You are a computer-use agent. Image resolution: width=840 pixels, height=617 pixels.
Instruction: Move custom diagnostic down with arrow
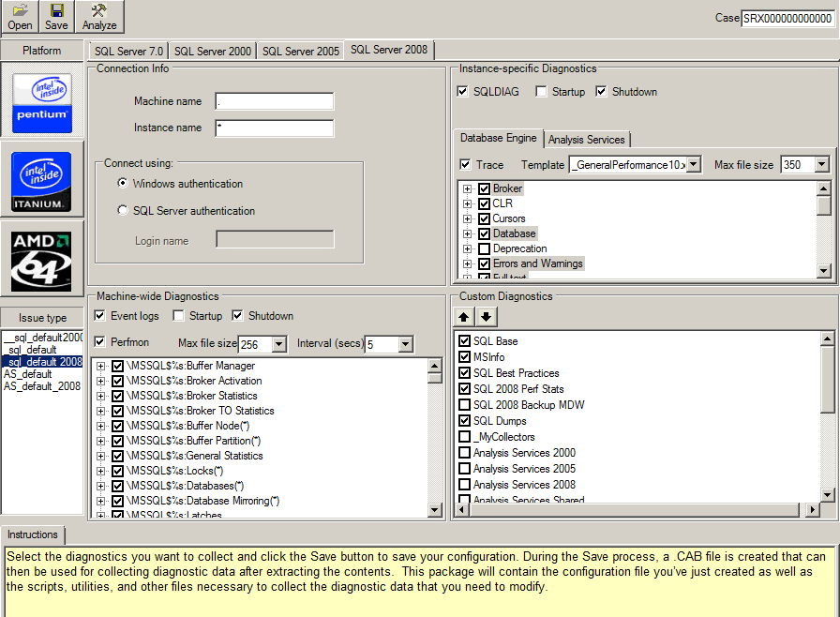(485, 317)
